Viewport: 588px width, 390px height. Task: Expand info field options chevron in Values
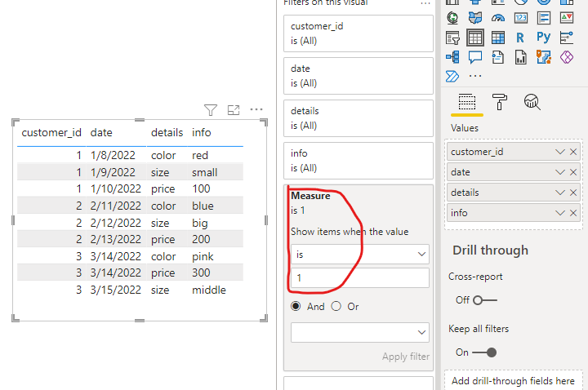coord(560,213)
